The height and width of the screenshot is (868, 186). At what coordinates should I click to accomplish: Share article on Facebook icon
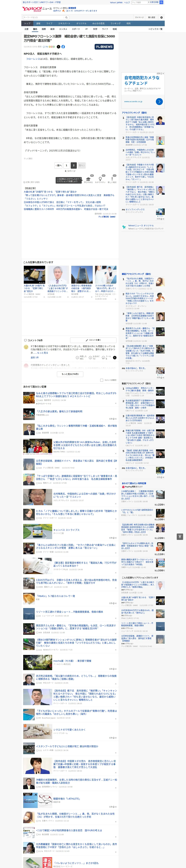(63, 47)
